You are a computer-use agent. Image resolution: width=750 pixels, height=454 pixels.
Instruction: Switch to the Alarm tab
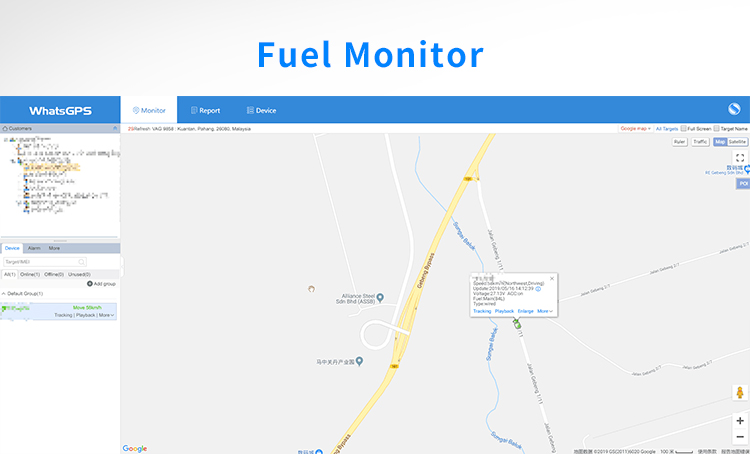coord(34,248)
